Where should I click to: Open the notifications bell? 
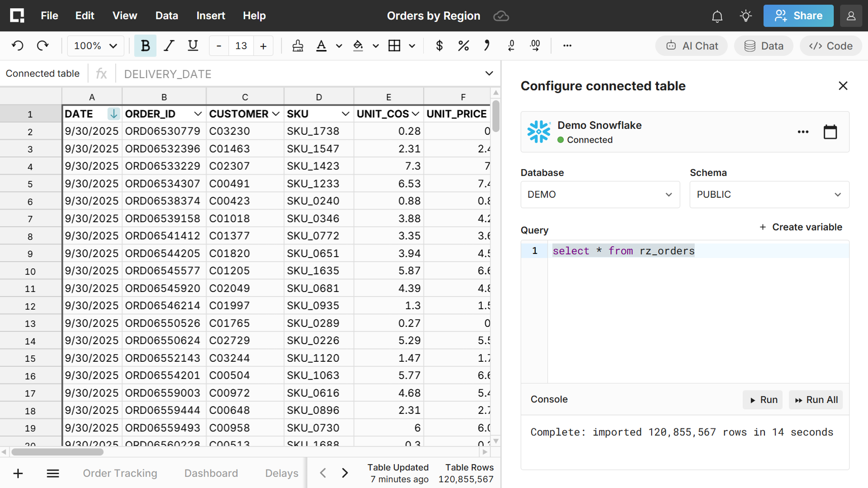click(x=717, y=16)
